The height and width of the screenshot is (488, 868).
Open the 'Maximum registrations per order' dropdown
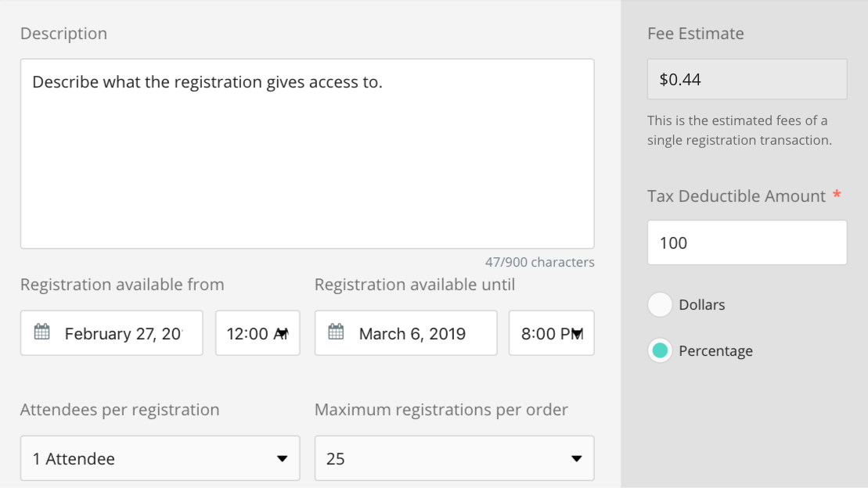(x=454, y=458)
